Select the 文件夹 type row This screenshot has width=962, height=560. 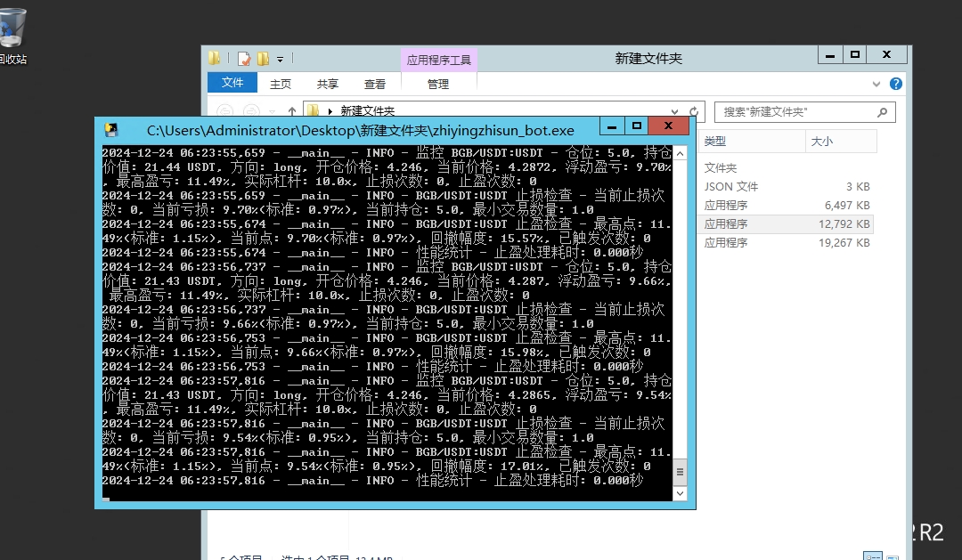[787, 167]
